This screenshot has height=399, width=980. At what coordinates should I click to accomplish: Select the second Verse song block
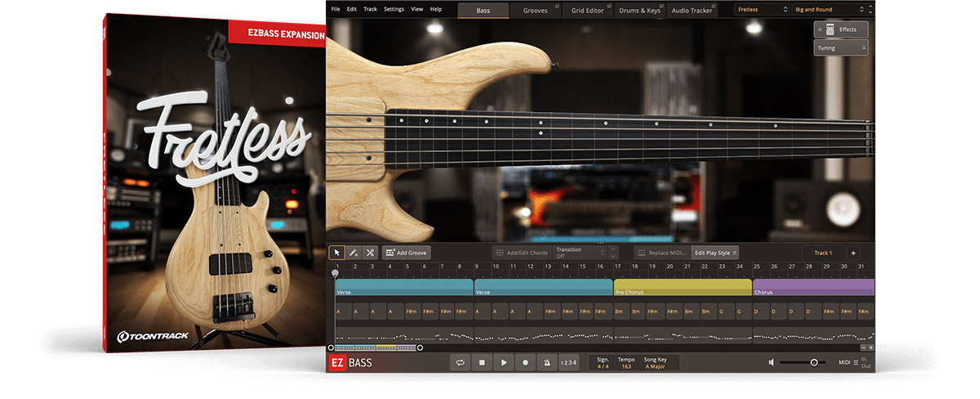[x=543, y=288]
